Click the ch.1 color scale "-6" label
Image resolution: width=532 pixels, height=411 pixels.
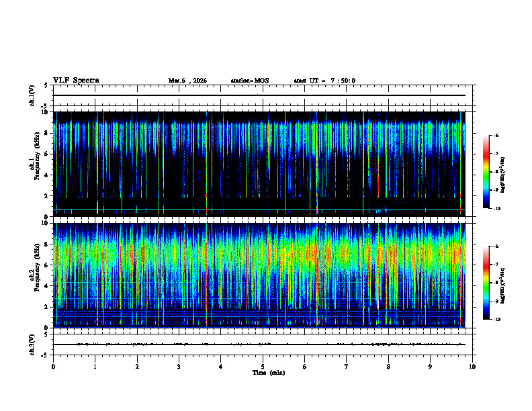click(x=496, y=135)
